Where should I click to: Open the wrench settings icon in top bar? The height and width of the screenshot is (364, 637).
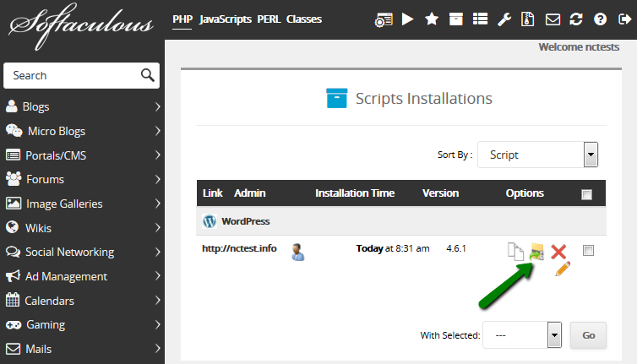tap(504, 19)
